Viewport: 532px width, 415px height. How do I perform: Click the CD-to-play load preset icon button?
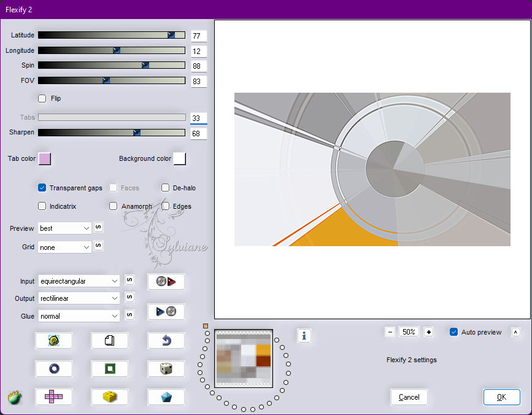(x=166, y=282)
